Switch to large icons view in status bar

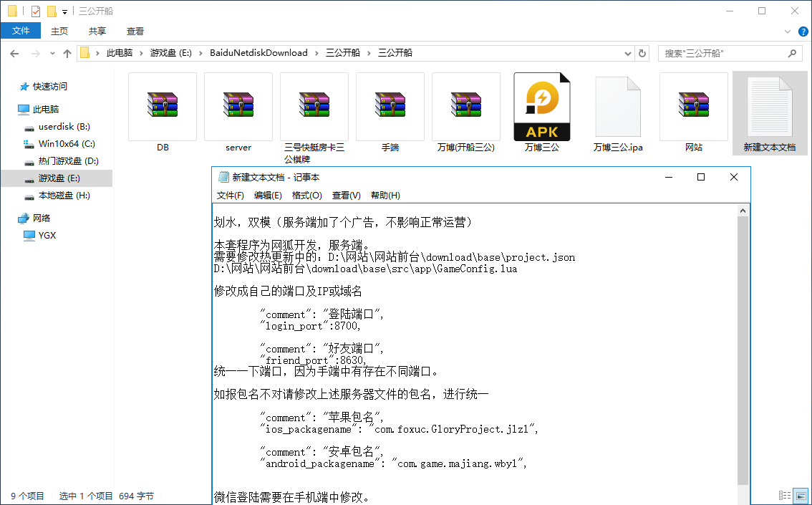coord(801,496)
